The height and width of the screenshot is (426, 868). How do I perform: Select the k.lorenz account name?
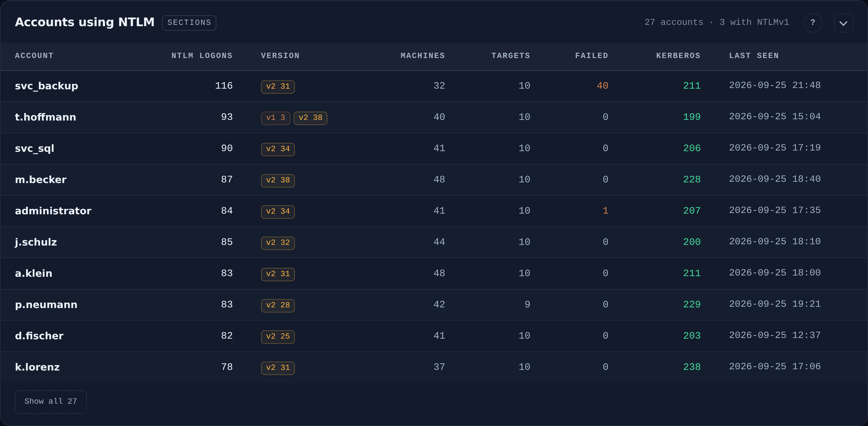pyautogui.click(x=37, y=367)
